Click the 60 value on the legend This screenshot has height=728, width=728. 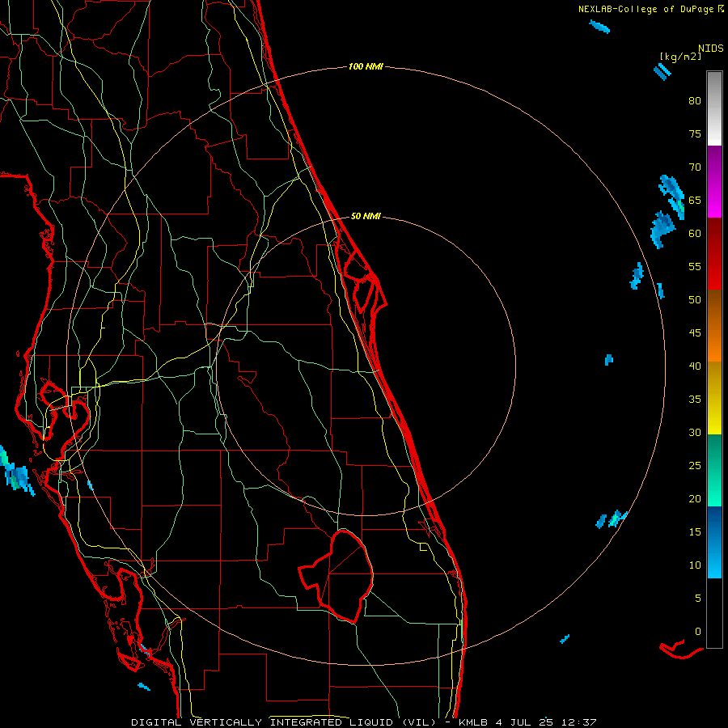pos(695,234)
